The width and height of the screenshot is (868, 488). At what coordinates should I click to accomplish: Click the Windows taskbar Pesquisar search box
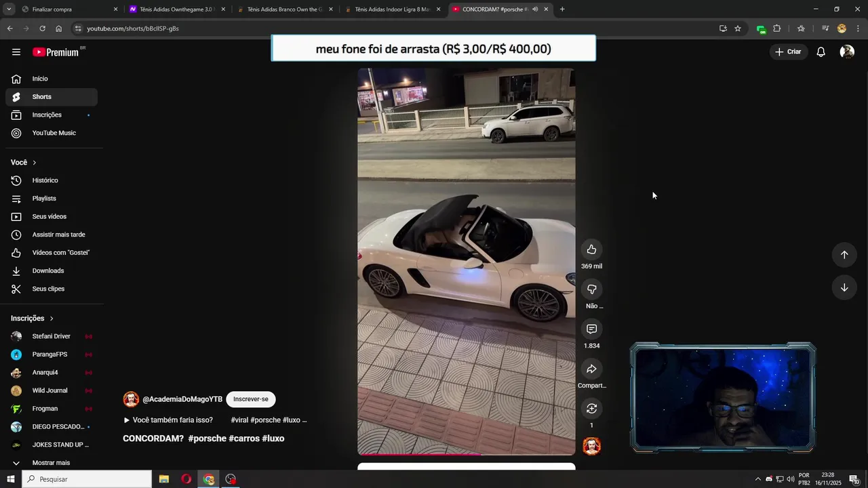(87, 479)
